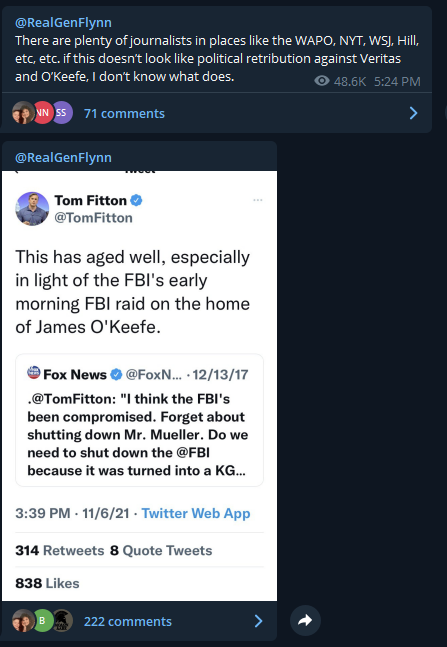The image size is (447, 647).
Task: Click the NN commenter avatar
Action: coord(43,113)
